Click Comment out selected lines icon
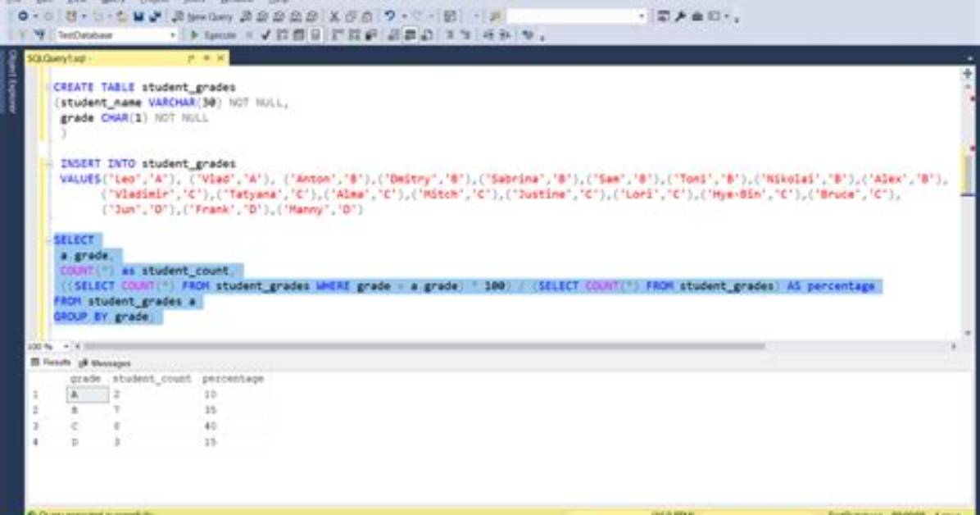 click(450, 35)
